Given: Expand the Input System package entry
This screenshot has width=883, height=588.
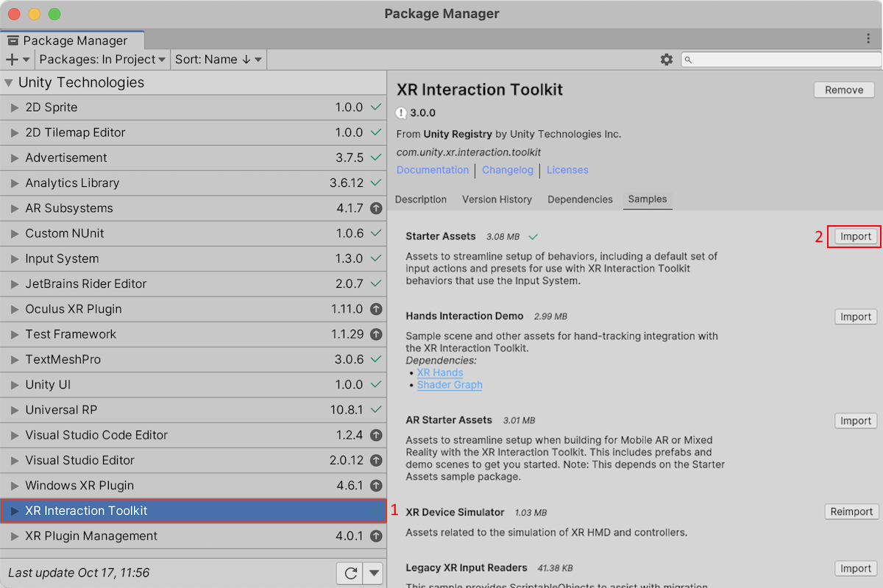Looking at the screenshot, I should [x=15, y=259].
